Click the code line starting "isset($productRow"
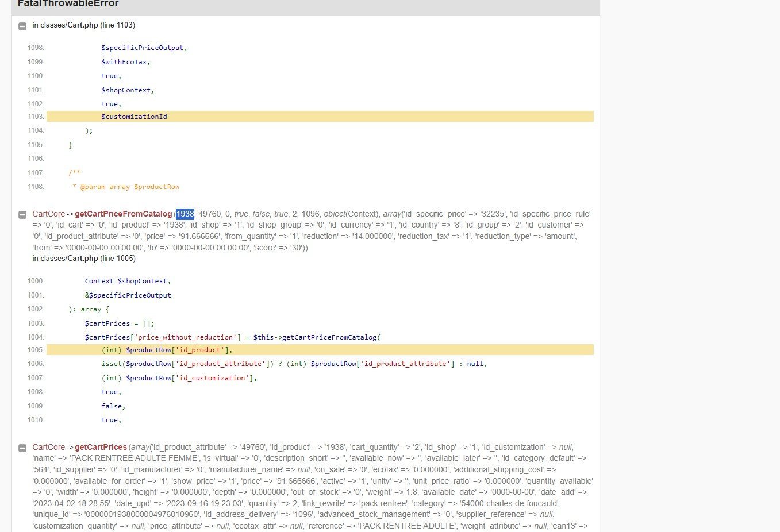The width and height of the screenshot is (780, 532). click(x=294, y=364)
